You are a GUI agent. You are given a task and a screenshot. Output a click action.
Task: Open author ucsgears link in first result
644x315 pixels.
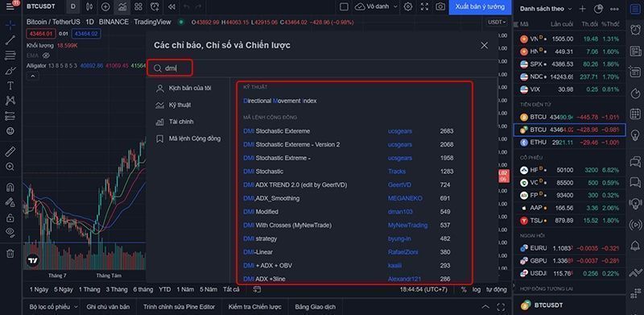click(400, 131)
